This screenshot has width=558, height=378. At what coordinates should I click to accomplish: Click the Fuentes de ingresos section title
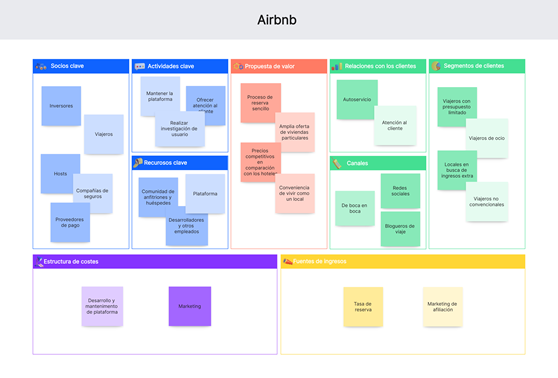pyautogui.click(x=320, y=261)
